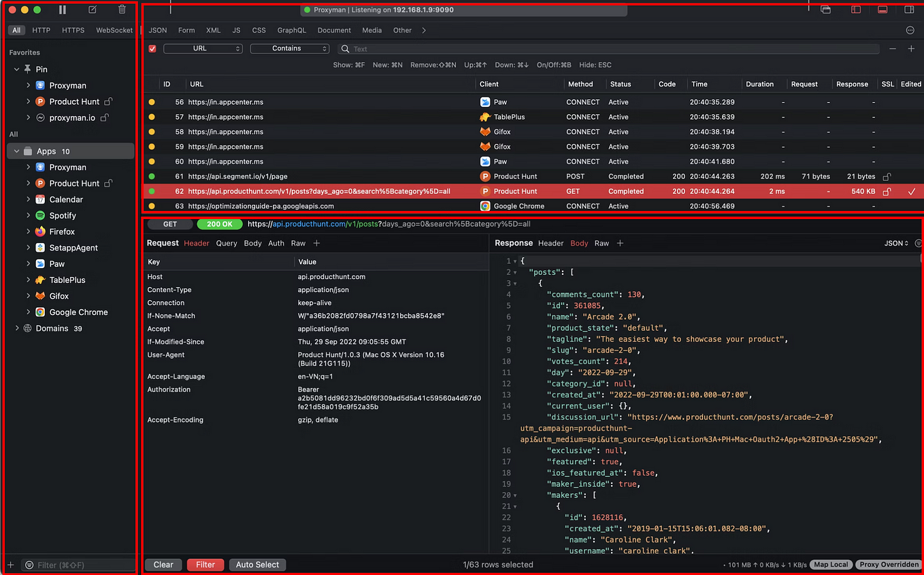
Task: Click the lock icon beside pinned Product Hunt
Action: pos(108,101)
